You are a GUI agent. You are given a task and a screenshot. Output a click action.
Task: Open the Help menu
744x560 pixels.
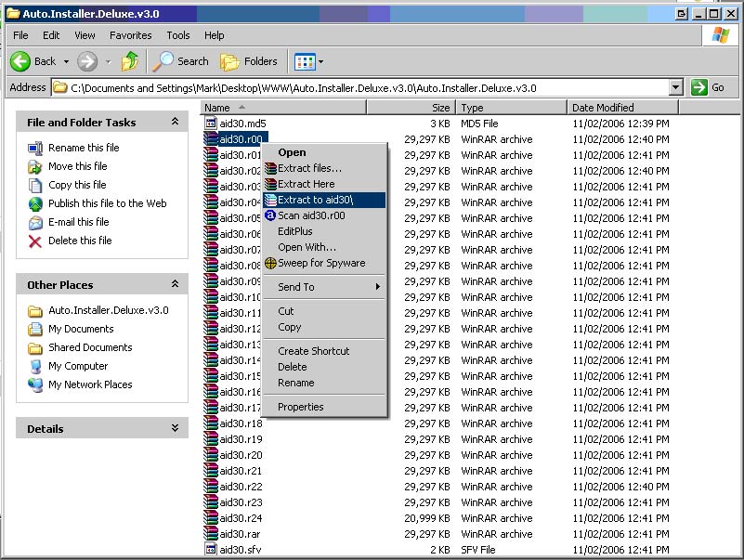(x=214, y=35)
